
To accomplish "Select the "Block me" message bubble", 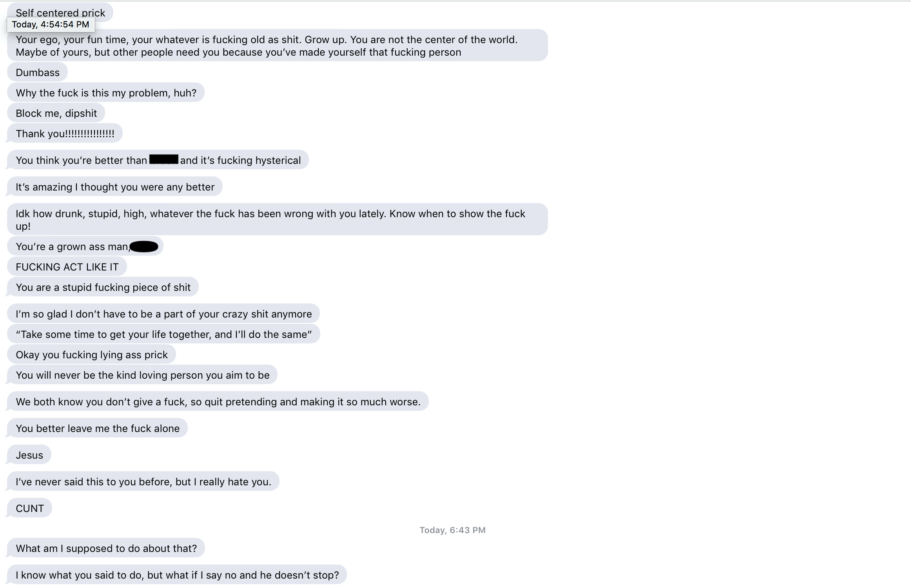I will (x=56, y=113).
